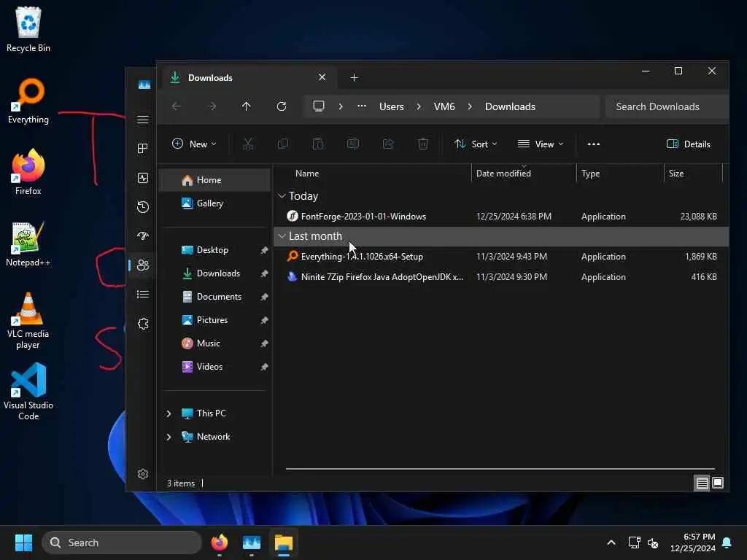Select the Recycle Bin desktop icon
The height and width of the screenshot is (560, 747).
28,29
